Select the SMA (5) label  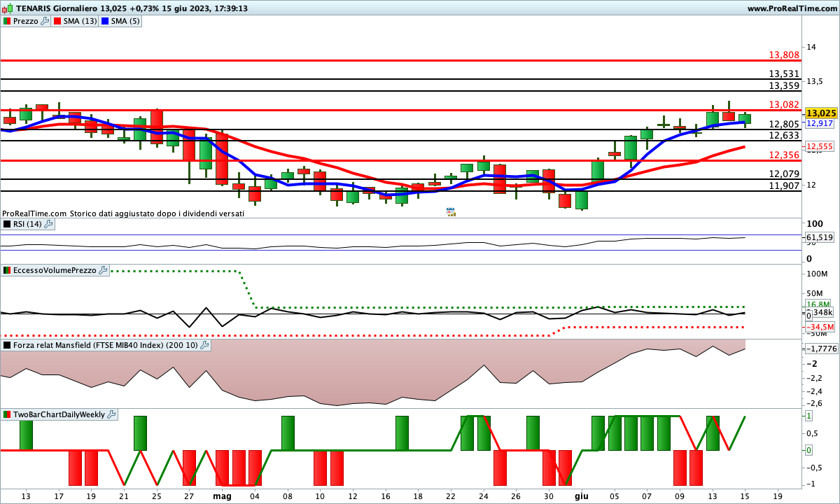coord(125,21)
